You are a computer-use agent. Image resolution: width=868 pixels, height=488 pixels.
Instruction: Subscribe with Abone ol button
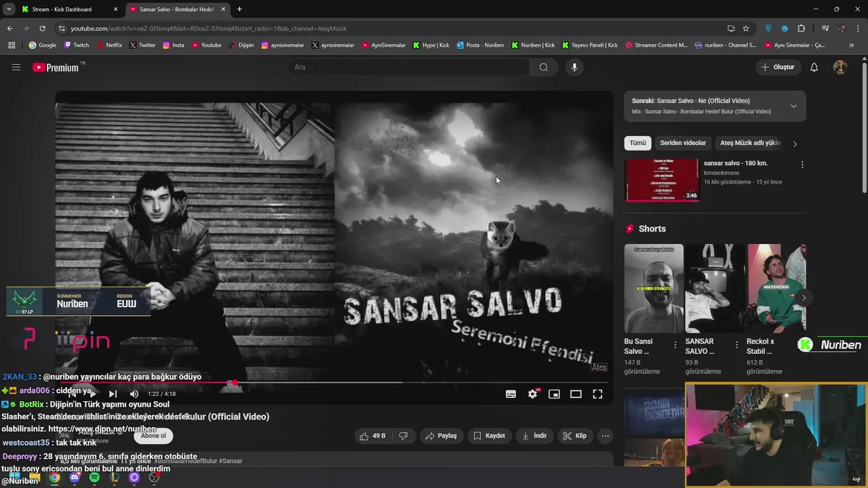pos(153,436)
